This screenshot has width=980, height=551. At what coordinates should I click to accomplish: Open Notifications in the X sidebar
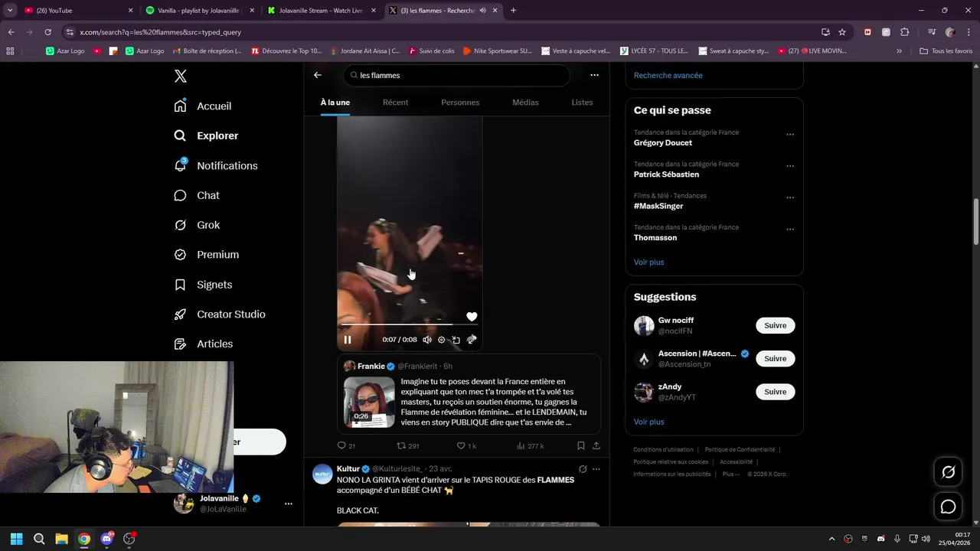point(216,165)
